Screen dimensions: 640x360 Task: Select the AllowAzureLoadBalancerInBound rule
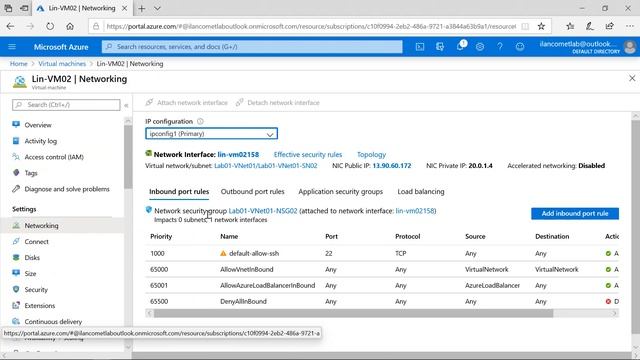pos(382,285)
